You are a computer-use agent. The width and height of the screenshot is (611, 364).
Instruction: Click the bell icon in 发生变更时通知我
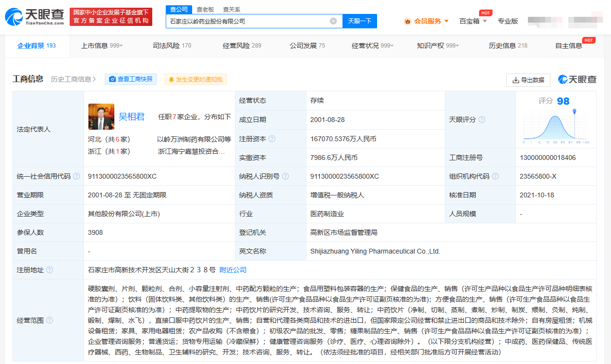coord(171,80)
